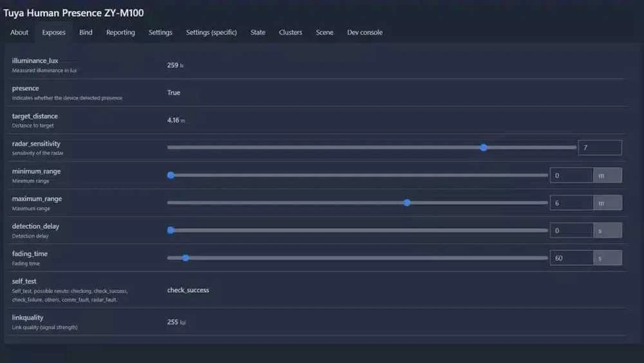Screen dimensions: 644x363
Task: Click the detection_delay label
Action: pos(35,226)
